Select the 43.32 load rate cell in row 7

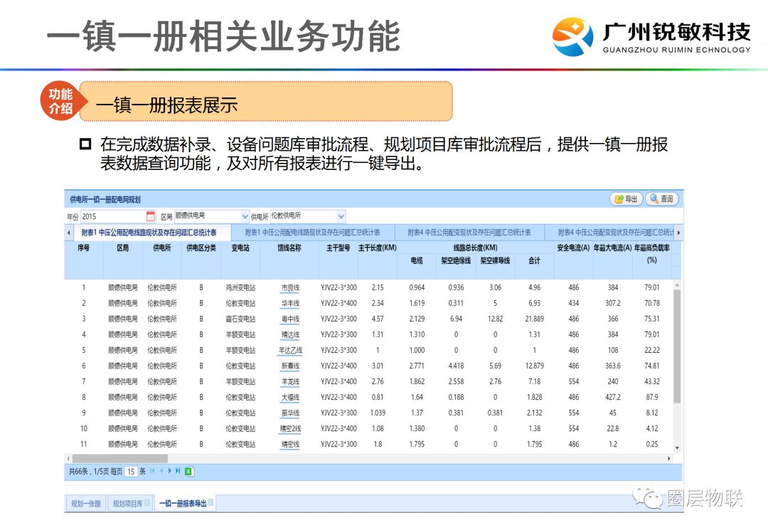(x=652, y=382)
